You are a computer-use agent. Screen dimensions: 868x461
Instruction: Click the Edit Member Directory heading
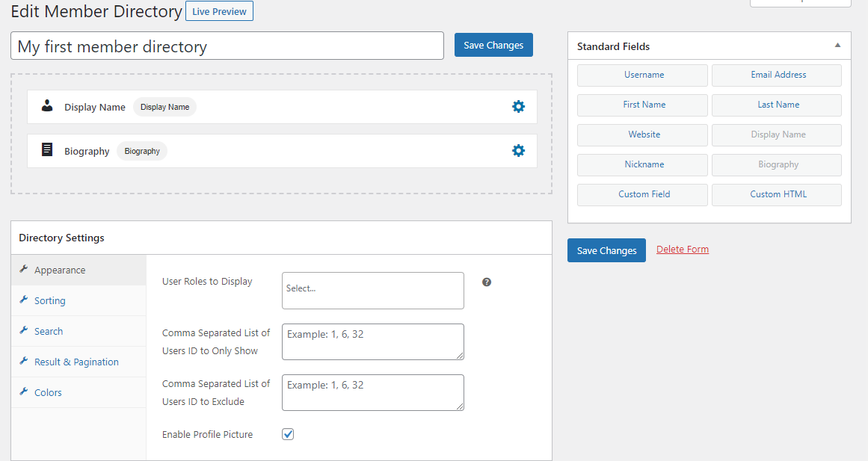tap(96, 12)
